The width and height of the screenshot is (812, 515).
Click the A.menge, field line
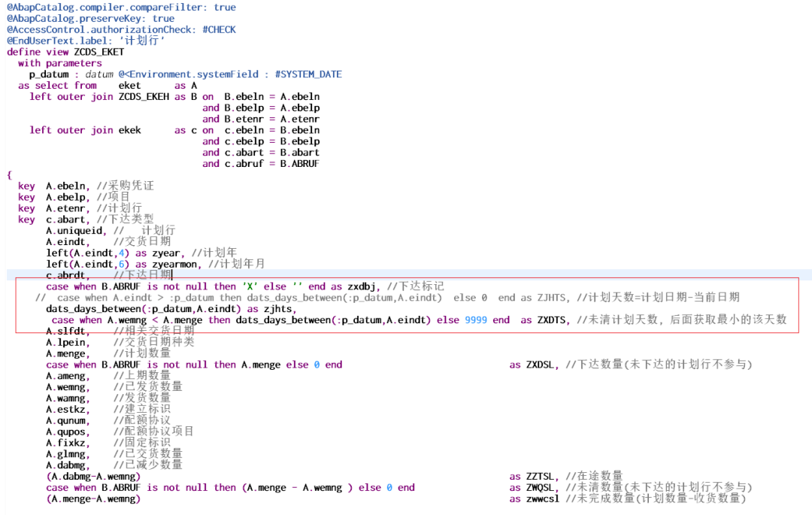pos(108,354)
